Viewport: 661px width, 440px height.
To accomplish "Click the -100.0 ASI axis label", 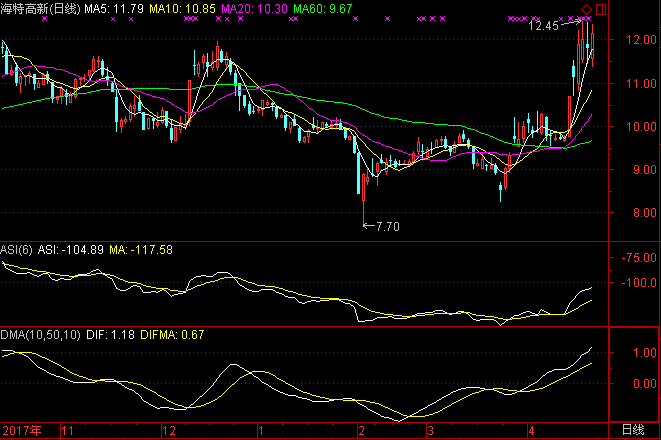I will (635, 283).
